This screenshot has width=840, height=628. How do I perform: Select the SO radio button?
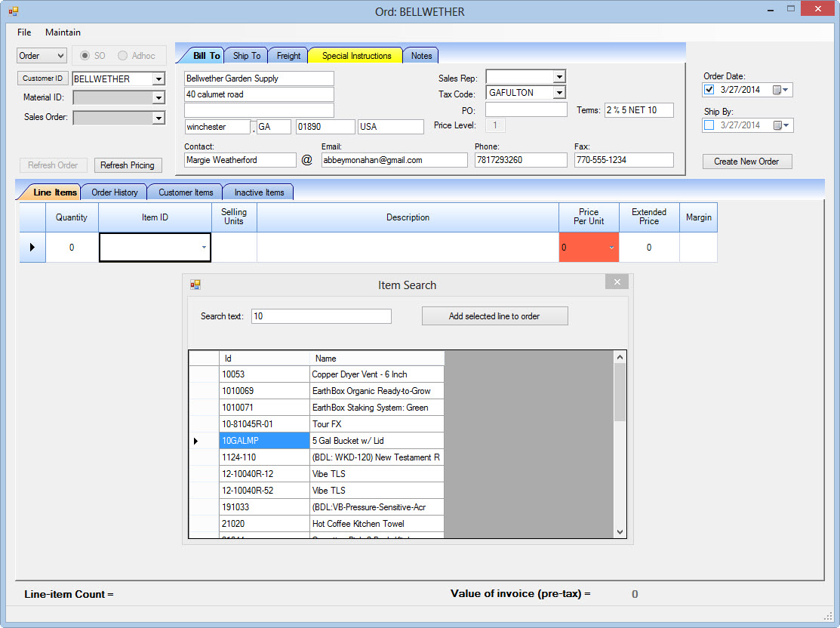[85, 56]
